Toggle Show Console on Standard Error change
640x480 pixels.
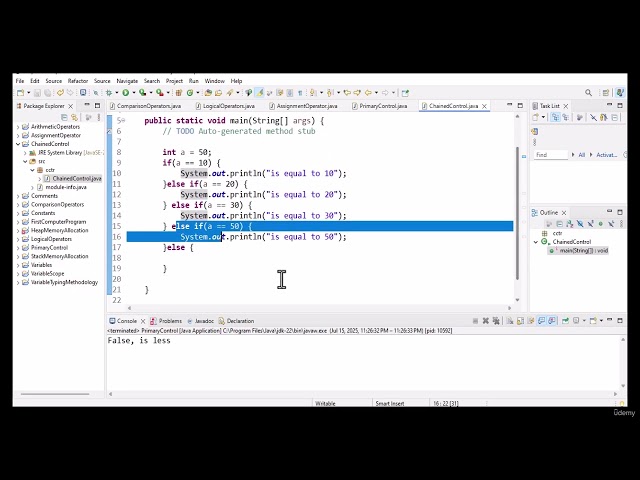pos(552,321)
